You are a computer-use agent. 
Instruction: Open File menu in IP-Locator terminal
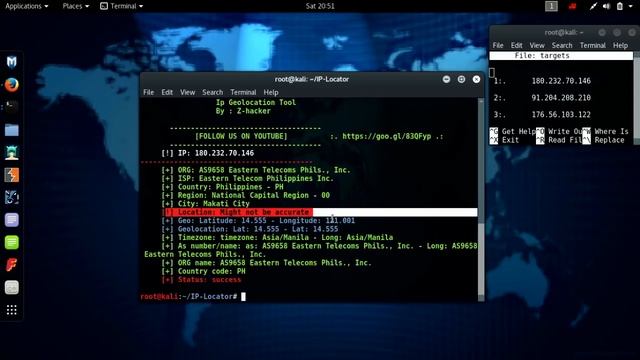[149, 92]
